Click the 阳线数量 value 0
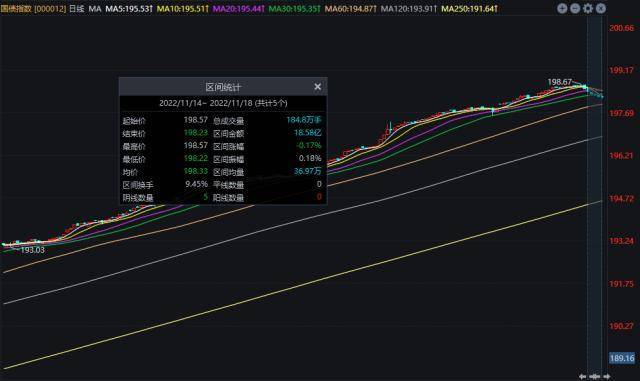This screenshot has width=640, height=381. pyautogui.click(x=319, y=197)
